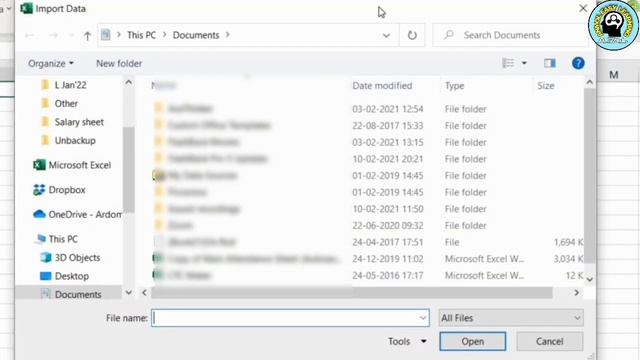The width and height of the screenshot is (640, 360).
Task: Select Desktop in navigation pane
Action: click(71, 276)
